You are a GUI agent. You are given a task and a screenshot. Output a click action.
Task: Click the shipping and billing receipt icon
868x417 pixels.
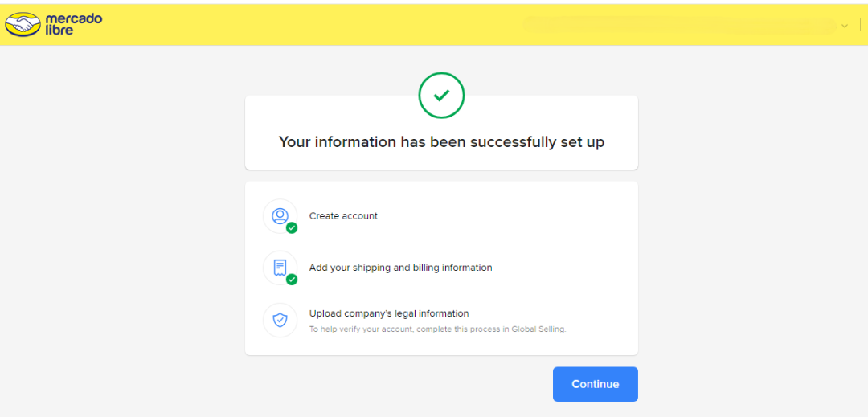(280, 268)
